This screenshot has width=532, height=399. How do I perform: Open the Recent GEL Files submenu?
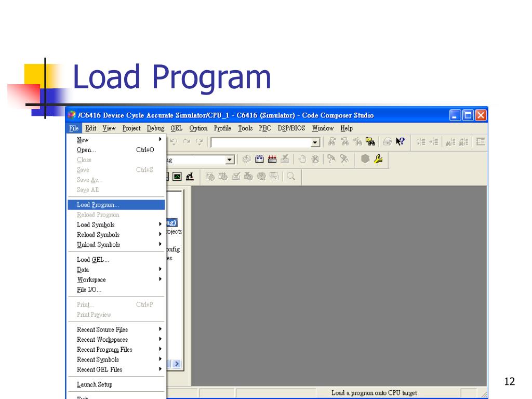pyautogui.click(x=116, y=369)
